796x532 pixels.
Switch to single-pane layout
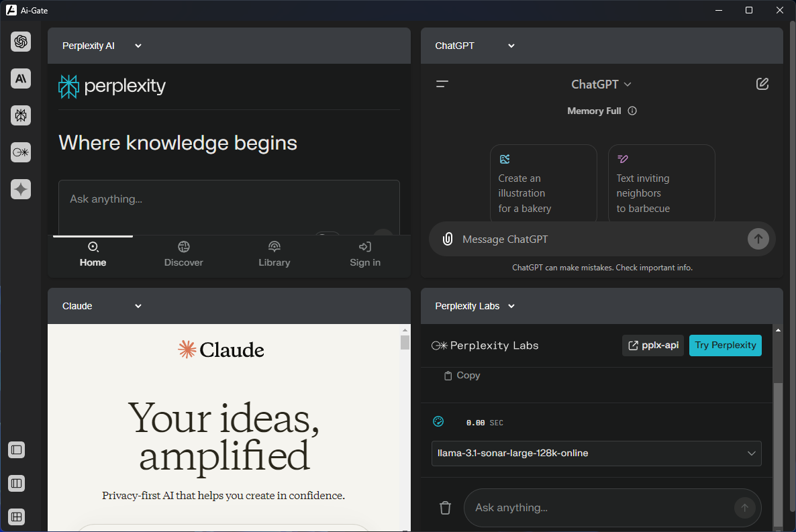tap(16, 449)
